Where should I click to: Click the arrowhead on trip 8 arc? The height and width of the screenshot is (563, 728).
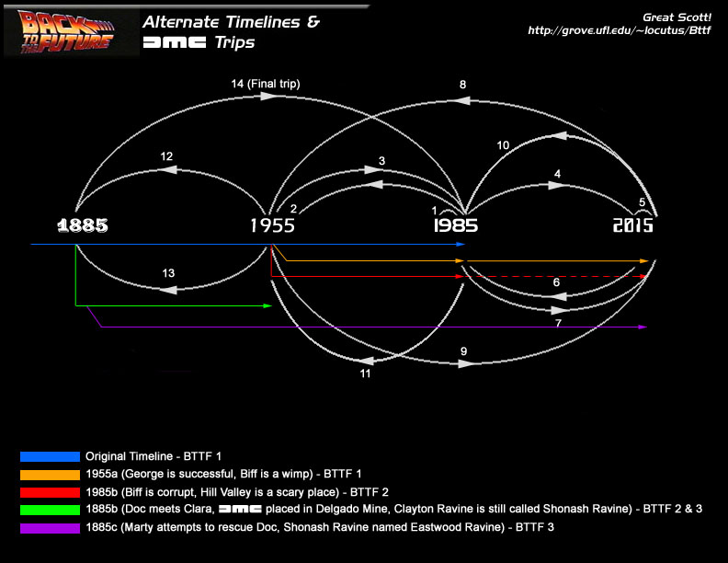click(461, 100)
